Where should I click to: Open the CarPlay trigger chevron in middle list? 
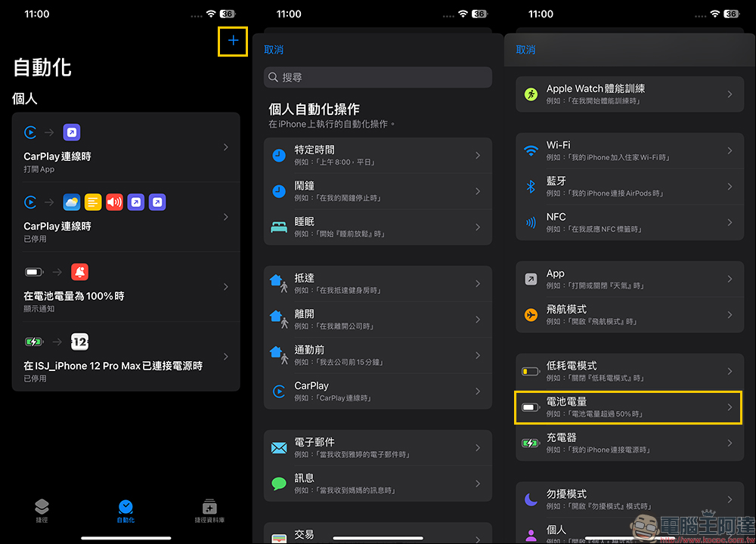click(x=478, y=391)
